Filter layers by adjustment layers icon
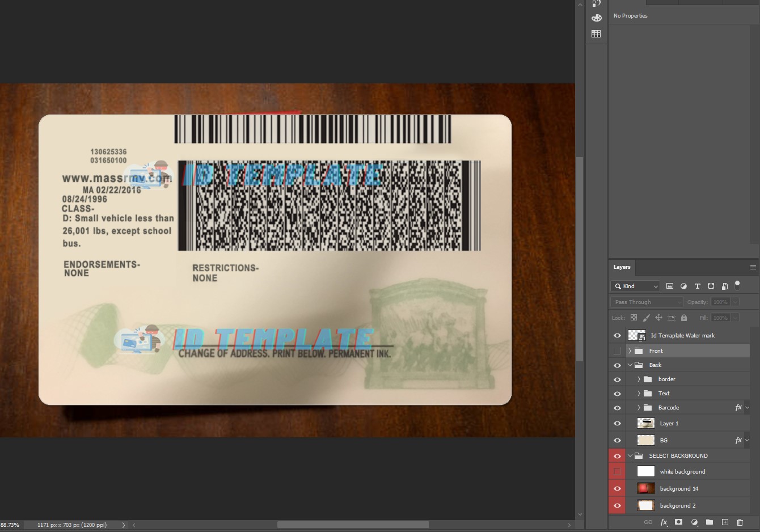 [x=683, y=286]
